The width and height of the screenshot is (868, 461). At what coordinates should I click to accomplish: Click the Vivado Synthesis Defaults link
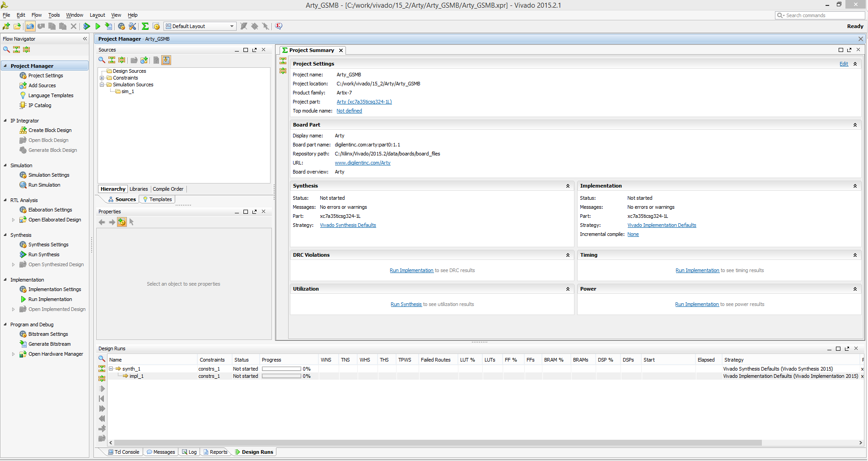(x=348, y=225)
